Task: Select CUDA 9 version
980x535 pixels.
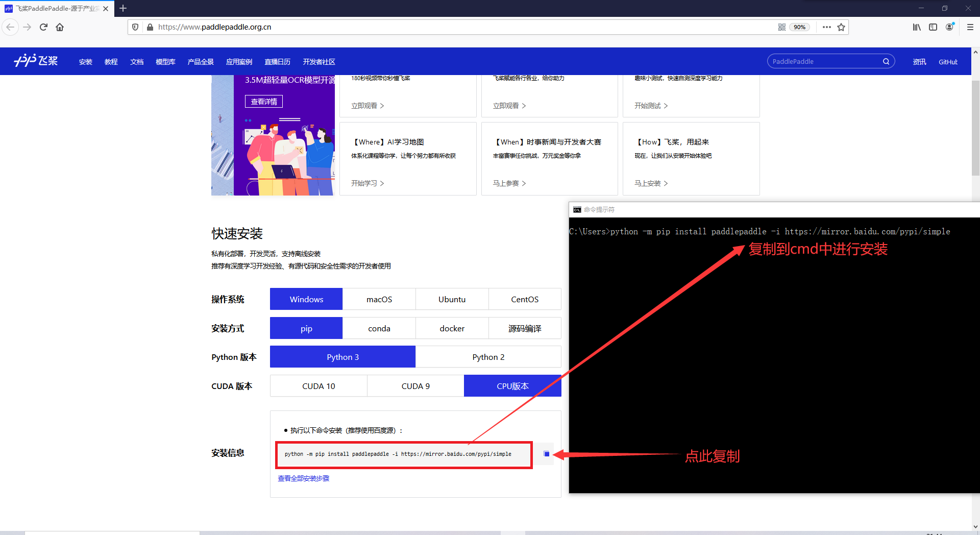Action: pyautogui.click(x=415, y=386)
